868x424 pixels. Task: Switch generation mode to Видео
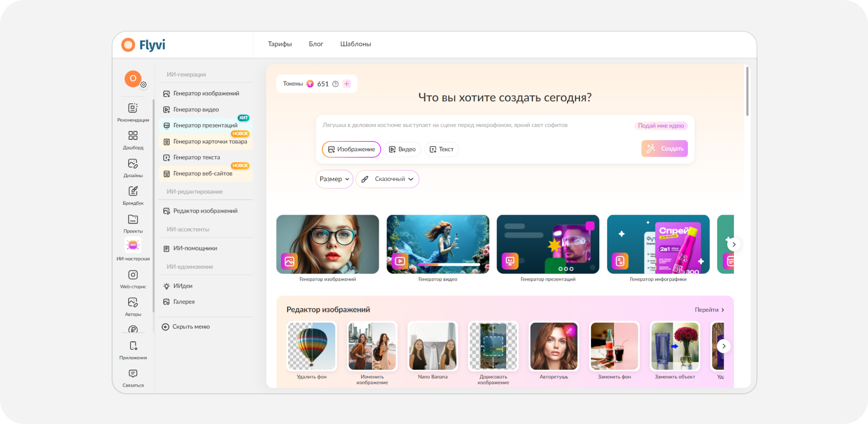402,149
